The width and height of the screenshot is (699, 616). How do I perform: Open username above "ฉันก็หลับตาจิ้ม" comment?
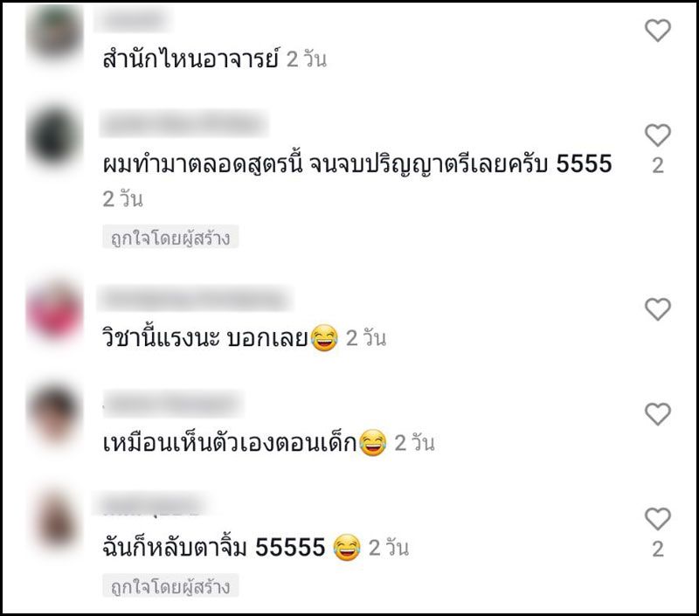pos(149,505)
